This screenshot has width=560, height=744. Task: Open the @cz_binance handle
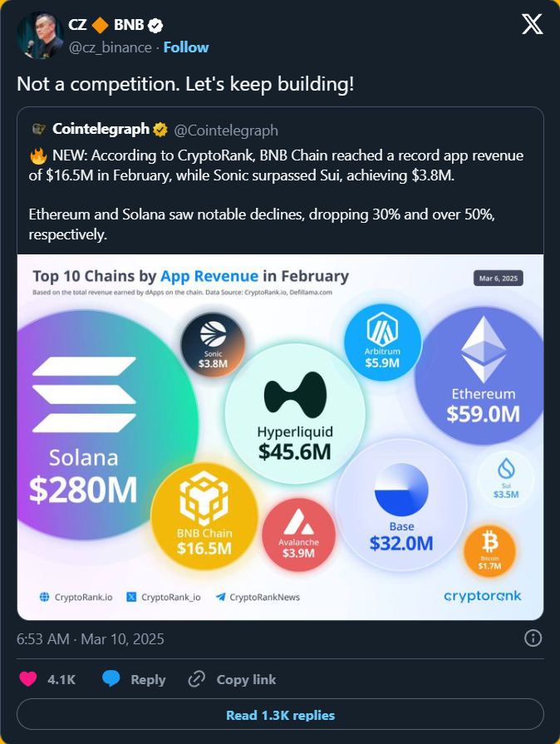(112, 47)
